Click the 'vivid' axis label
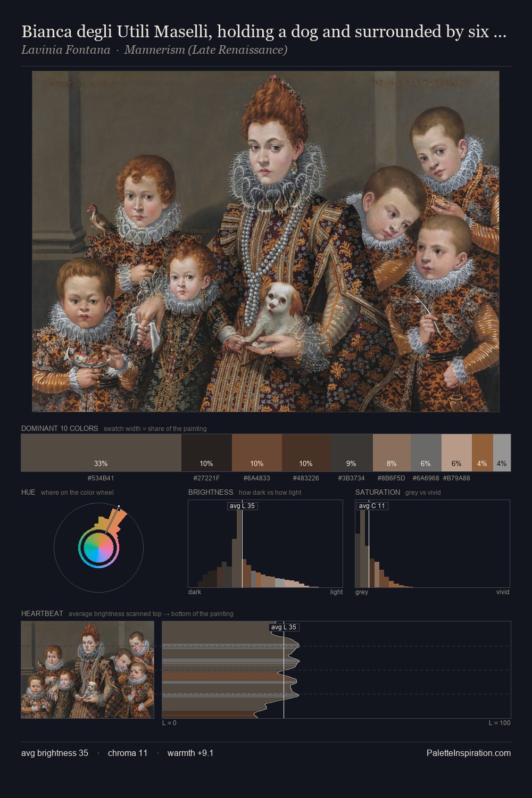Image resolution: width=532 pixels, height=798 pixels. [x=503, y=592]
